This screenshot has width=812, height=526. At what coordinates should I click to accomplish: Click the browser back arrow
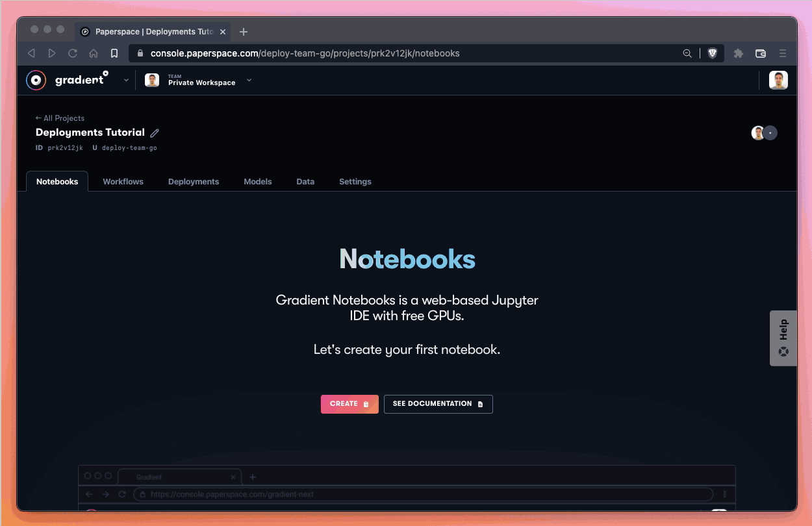(31, 53)
